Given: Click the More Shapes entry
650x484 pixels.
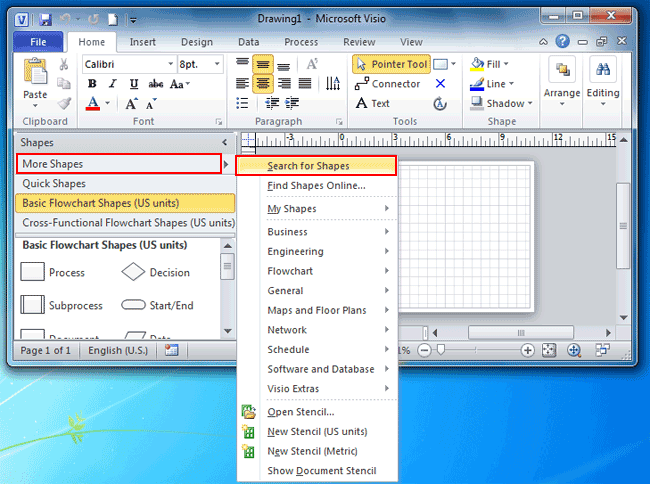Looking at the screenshot, I should (x=119, y=164).
